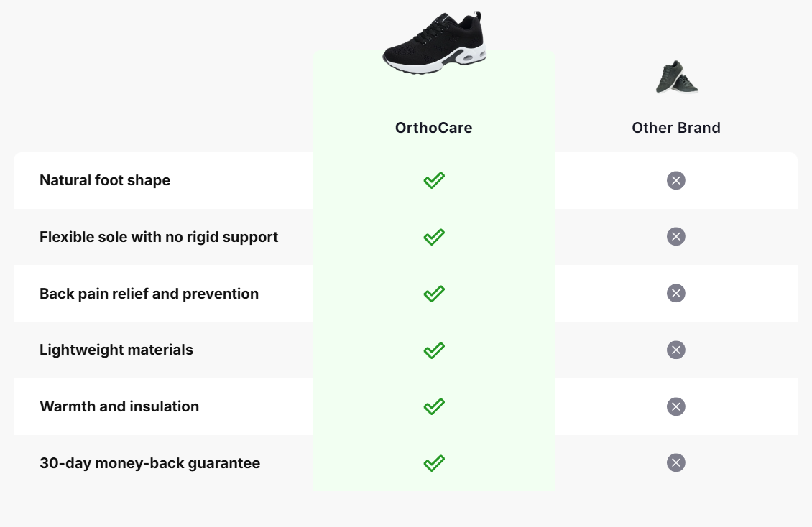Click the Other Brand column heading
The image size is (812, 527).
(x=676, y=128)
